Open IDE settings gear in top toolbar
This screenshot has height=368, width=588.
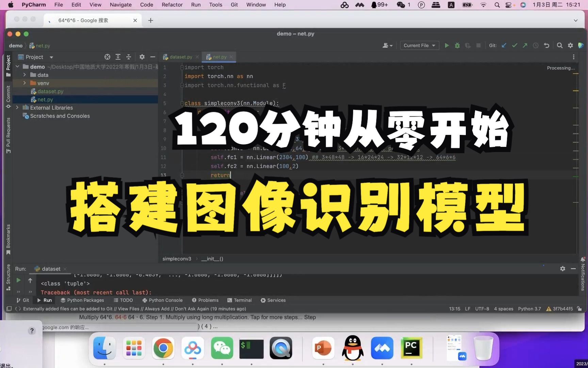(x=570, y=45)
